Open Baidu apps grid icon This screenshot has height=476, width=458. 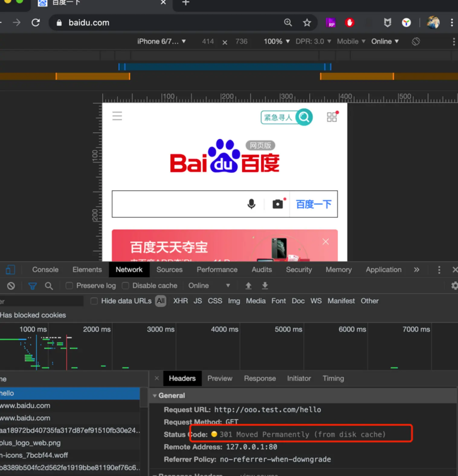click(x=332, y=117)
